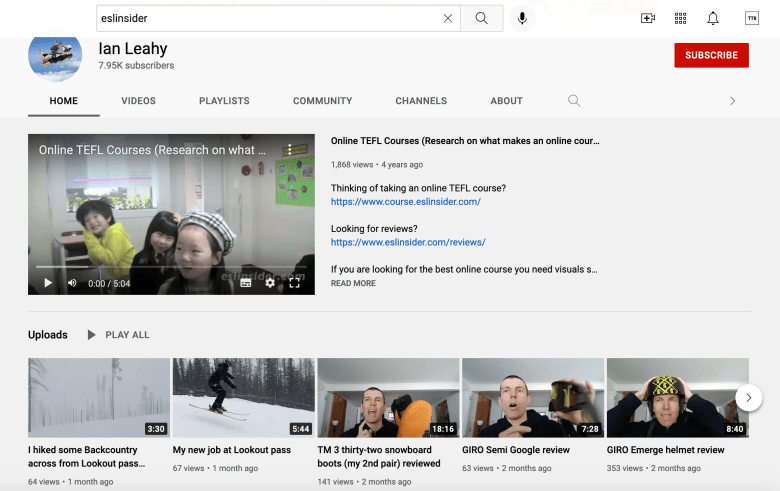Switch to the Videos tab
The width and height of the screenshot is (780, 491).
click(138, 101)
